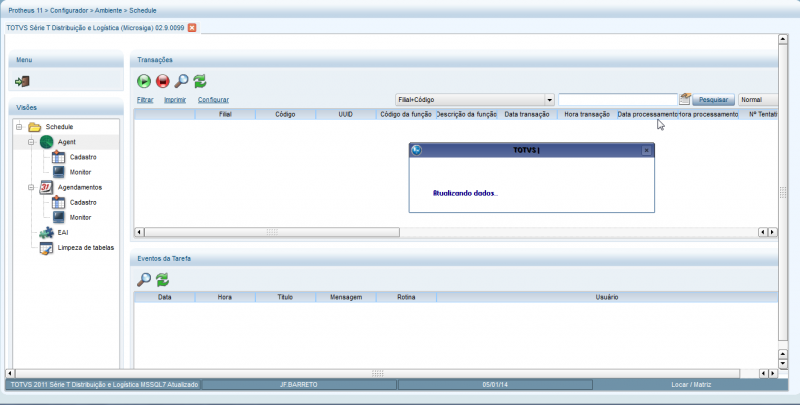This screenshot has width=800, height=405.
Task: Click the search text field
Action: [x=618, y=99]
